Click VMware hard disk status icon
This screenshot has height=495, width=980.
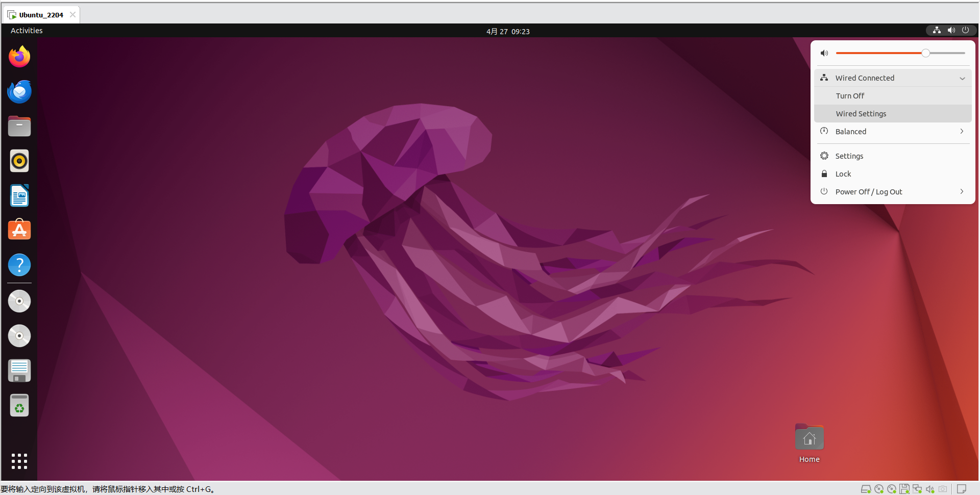(866, 489)
